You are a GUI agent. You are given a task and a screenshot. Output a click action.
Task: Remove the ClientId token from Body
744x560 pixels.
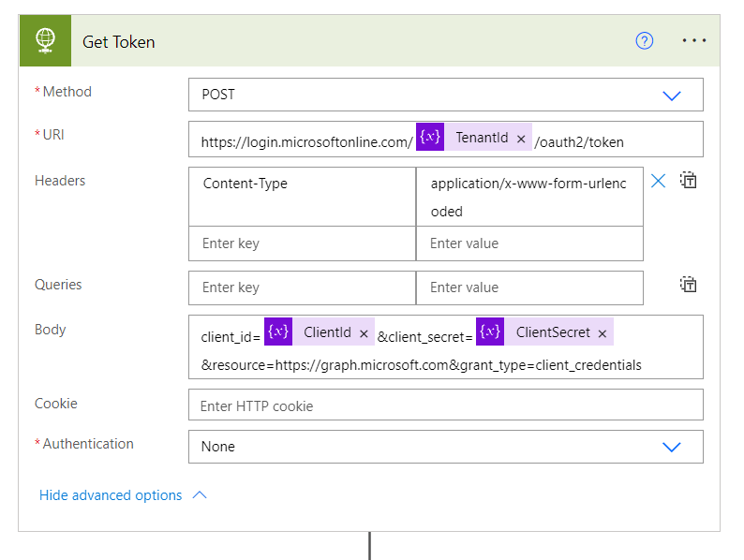[364, 333]
